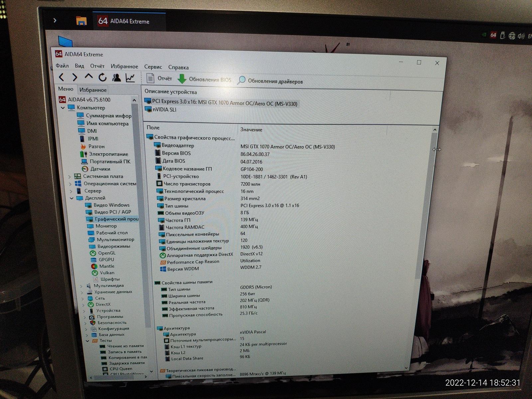Image resolution: width=532 pixels, height=399 pixels.
Task: Open the Сервис menu
Action: coord(153,67)
